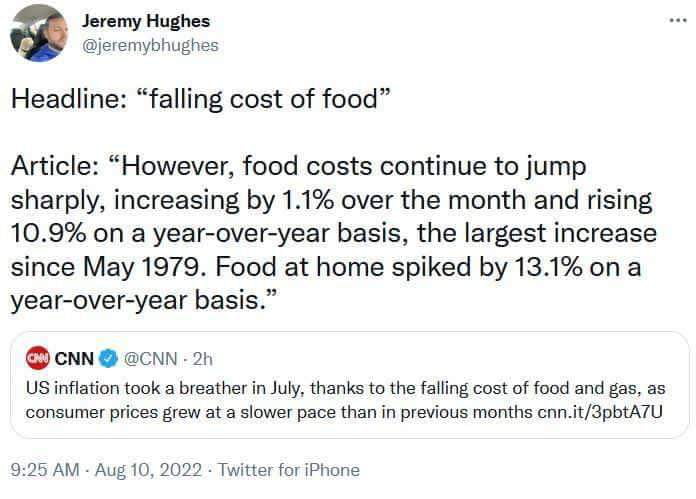Click 'consumer prices grew at a slower pace' text
The width and height of the screenshot is (696, 499).
coord(200,411)
